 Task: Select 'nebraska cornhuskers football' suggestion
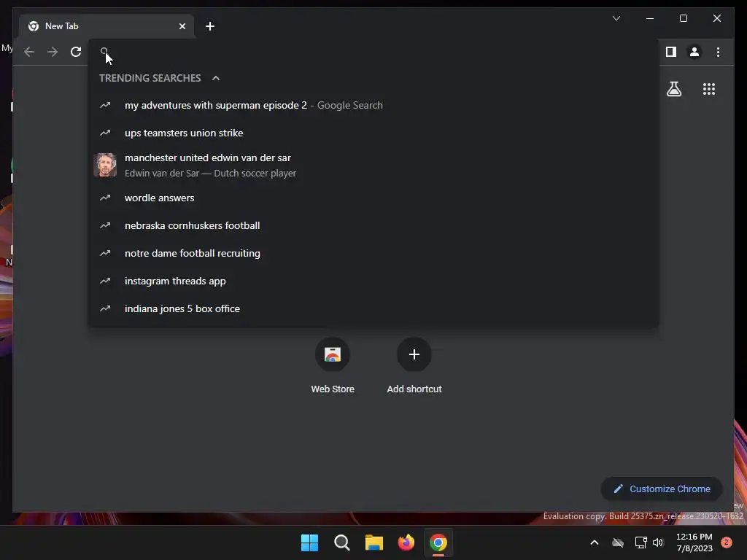coord(373,225)
